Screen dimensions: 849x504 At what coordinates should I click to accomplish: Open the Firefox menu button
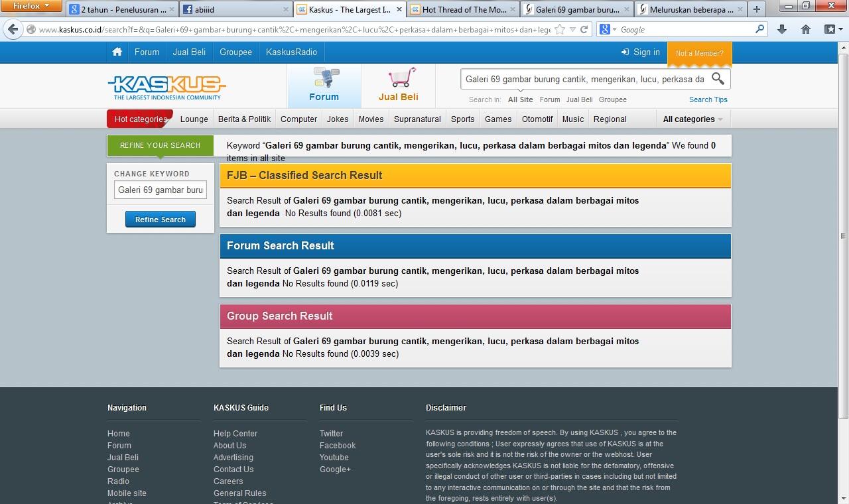click(x=31, y=6)
